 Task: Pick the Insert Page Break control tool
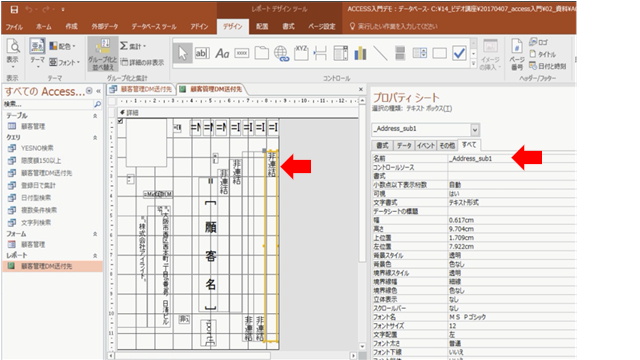pyautogui.click(x=320, y=53)
